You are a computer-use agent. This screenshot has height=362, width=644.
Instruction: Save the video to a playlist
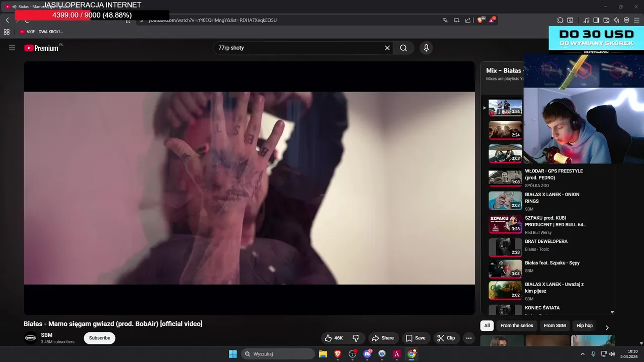pos(416,338)
